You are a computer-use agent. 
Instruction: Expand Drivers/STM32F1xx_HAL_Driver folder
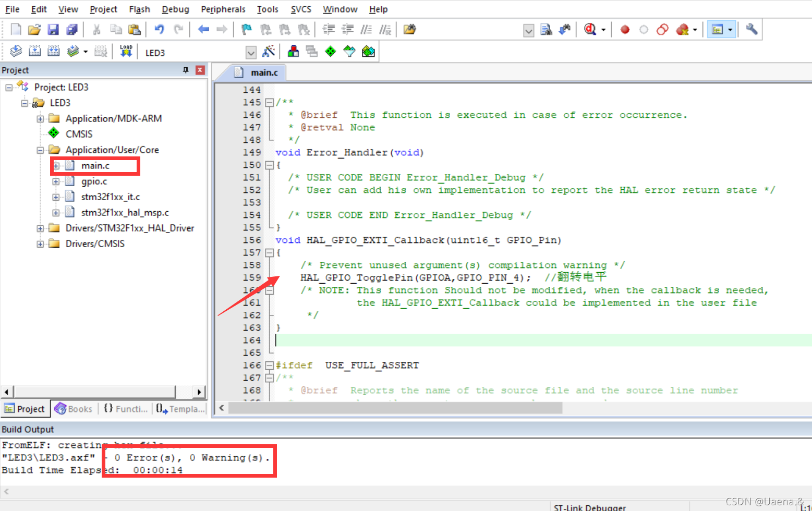tap(40, 228)
